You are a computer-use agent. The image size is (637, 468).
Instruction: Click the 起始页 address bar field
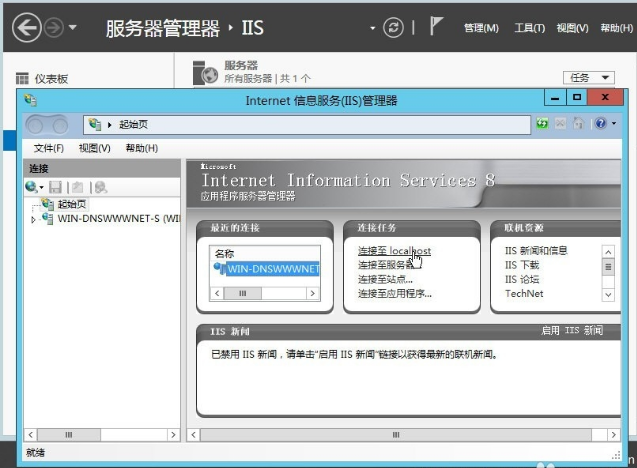[307, 125]
